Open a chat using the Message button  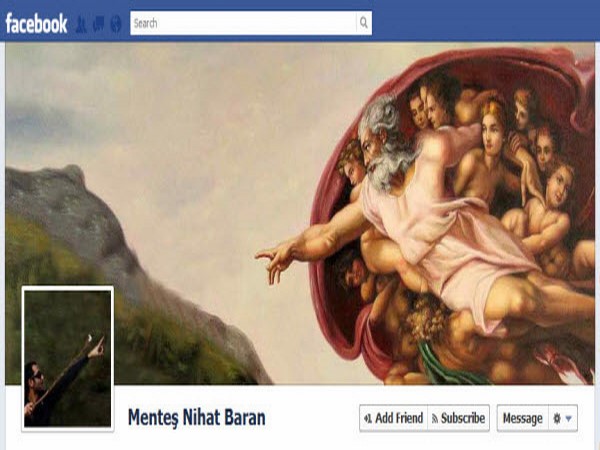523,418
